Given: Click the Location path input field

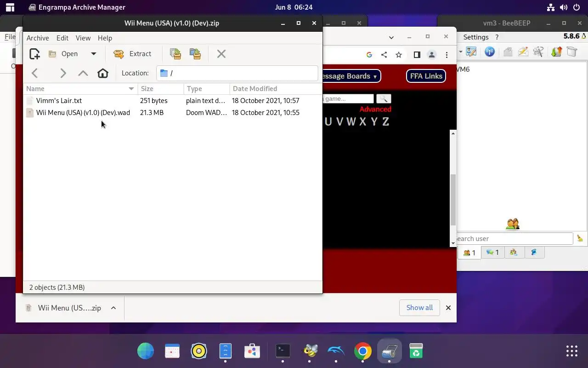Looking at the screenshot, I should (x=237, y=73).
